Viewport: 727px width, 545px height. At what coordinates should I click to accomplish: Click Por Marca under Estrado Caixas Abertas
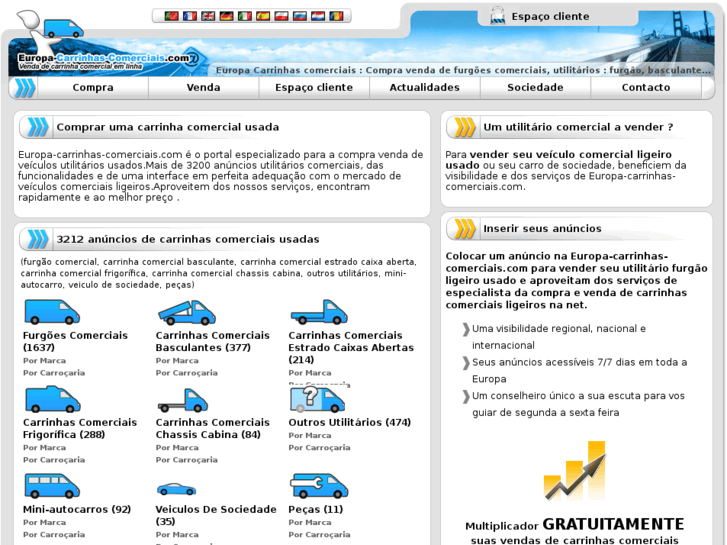click(x=310, y=372)
